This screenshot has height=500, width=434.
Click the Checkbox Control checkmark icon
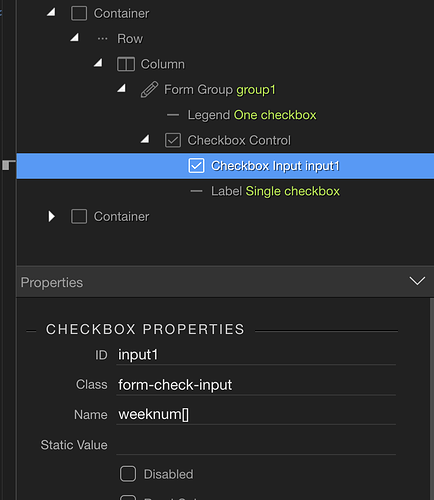[173, 140]
